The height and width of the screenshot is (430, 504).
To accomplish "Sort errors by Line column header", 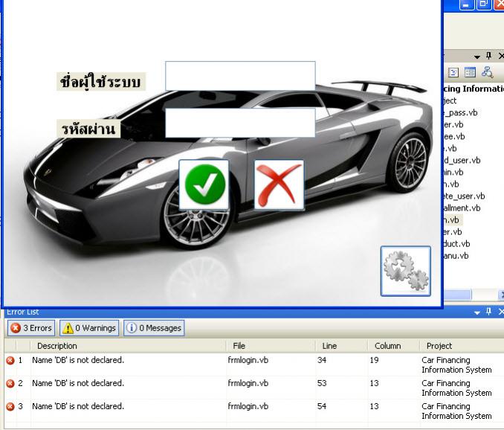I will 329,346.
